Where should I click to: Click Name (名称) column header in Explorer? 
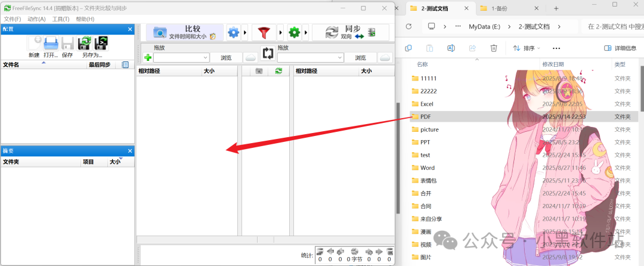point(422,64)
